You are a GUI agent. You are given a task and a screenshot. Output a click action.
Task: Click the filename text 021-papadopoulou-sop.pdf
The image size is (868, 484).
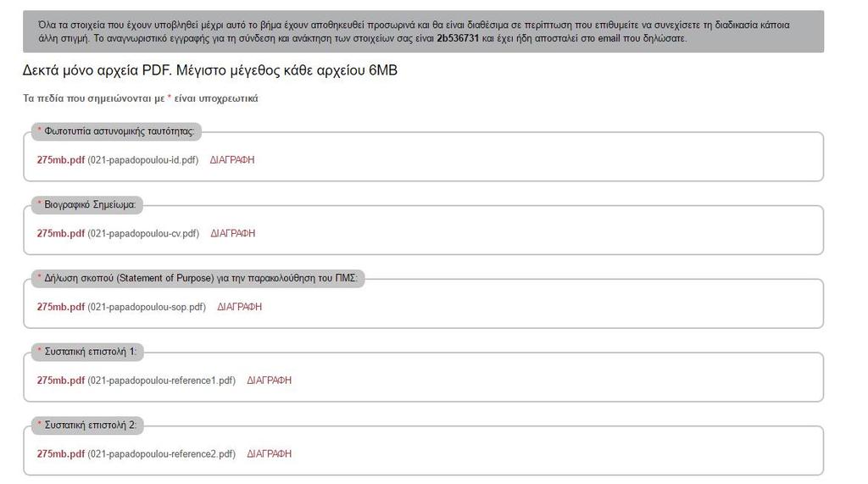pyautogui.click(x=147, y=307)
